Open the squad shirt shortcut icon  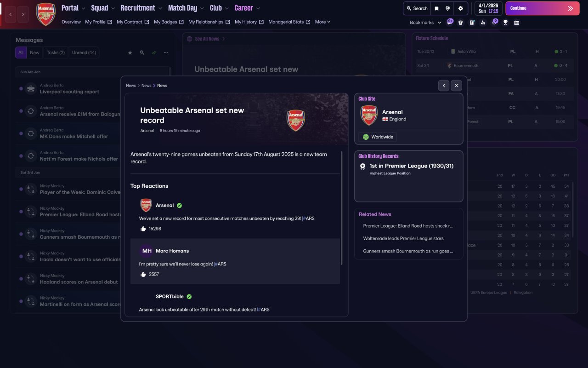tap(461, 23)
